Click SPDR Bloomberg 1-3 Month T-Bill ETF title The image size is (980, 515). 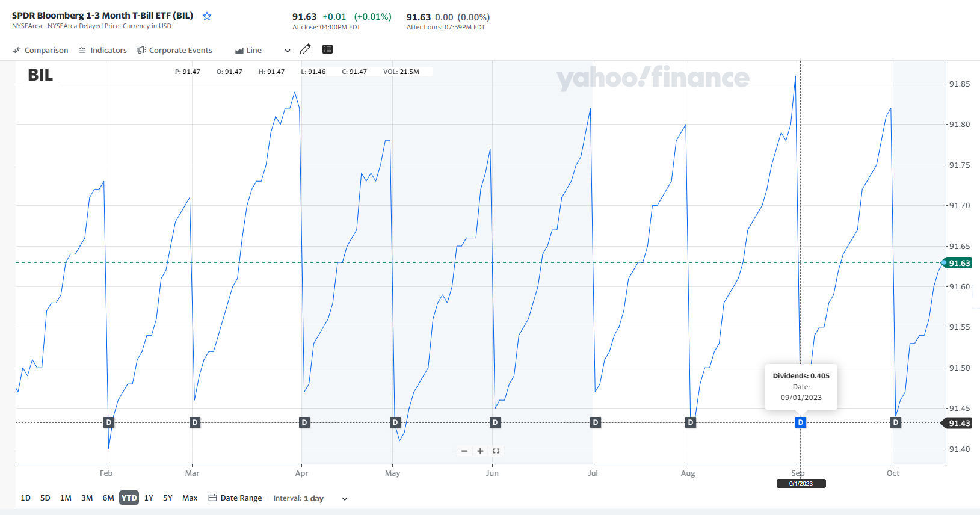[102, 16]
